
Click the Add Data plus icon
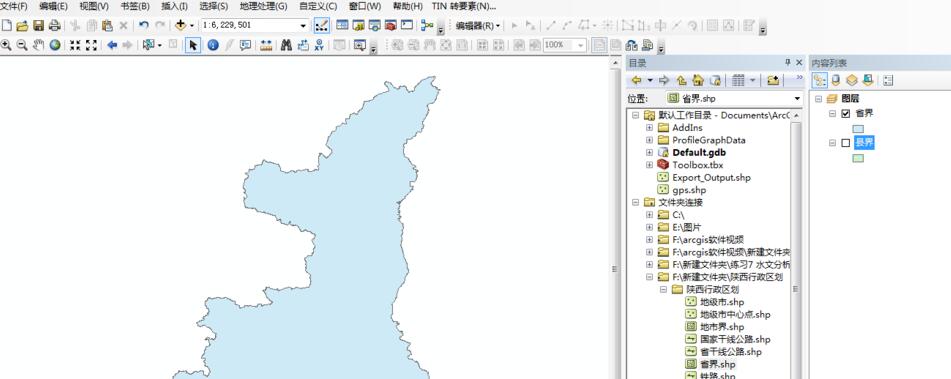[x=180, y=25]
